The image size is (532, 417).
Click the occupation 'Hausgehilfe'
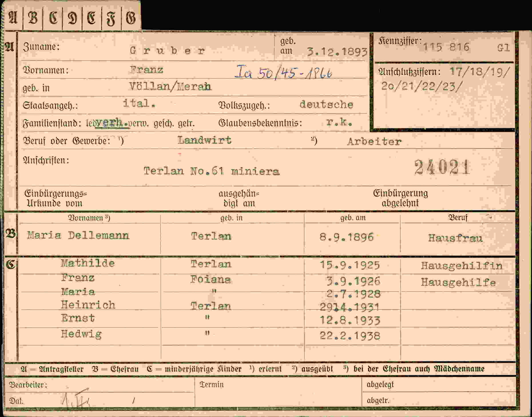tap(458, 282)
